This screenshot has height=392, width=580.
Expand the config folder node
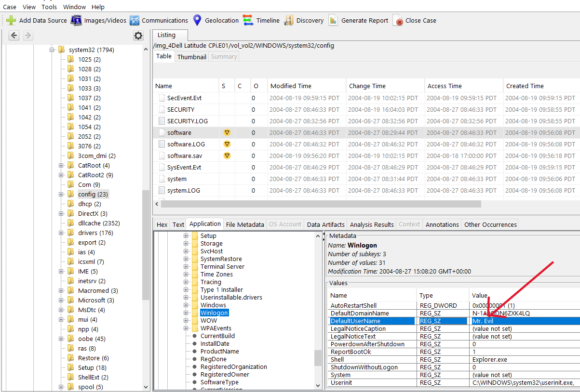[61, 195]
